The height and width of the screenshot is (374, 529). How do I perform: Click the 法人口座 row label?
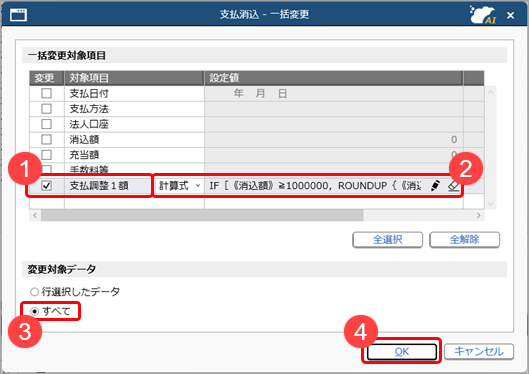[89, 124]
